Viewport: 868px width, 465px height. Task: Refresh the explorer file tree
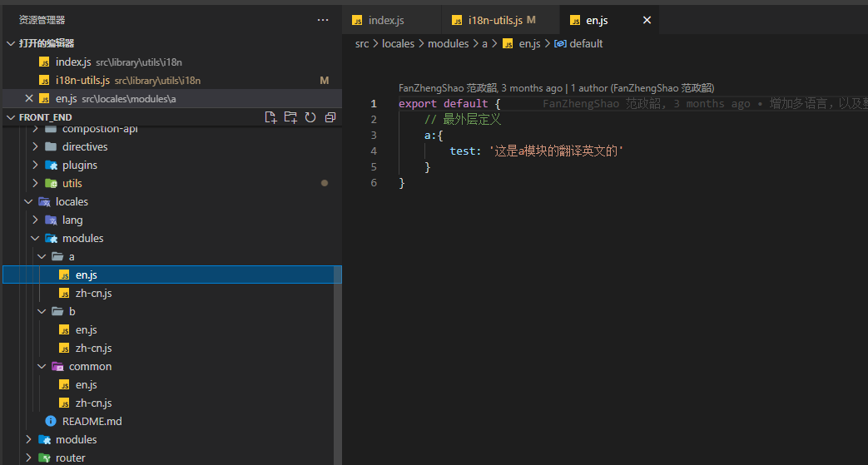click(310, 117)
